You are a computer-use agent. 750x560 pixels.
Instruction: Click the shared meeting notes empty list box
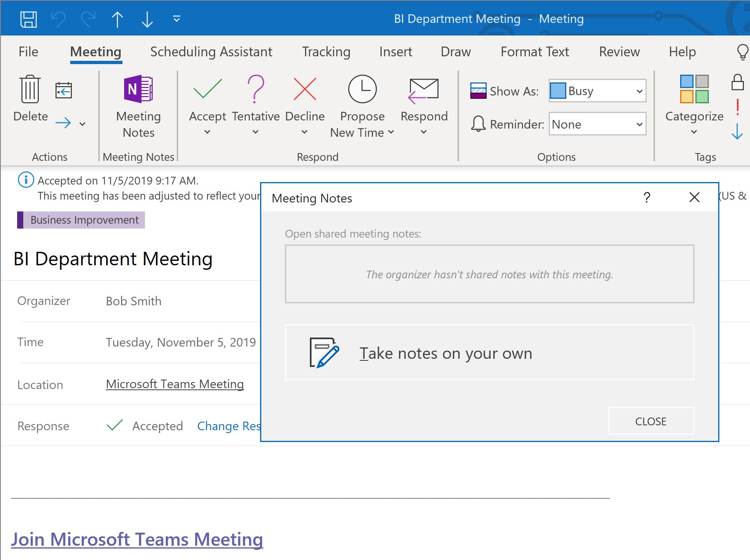490,274
